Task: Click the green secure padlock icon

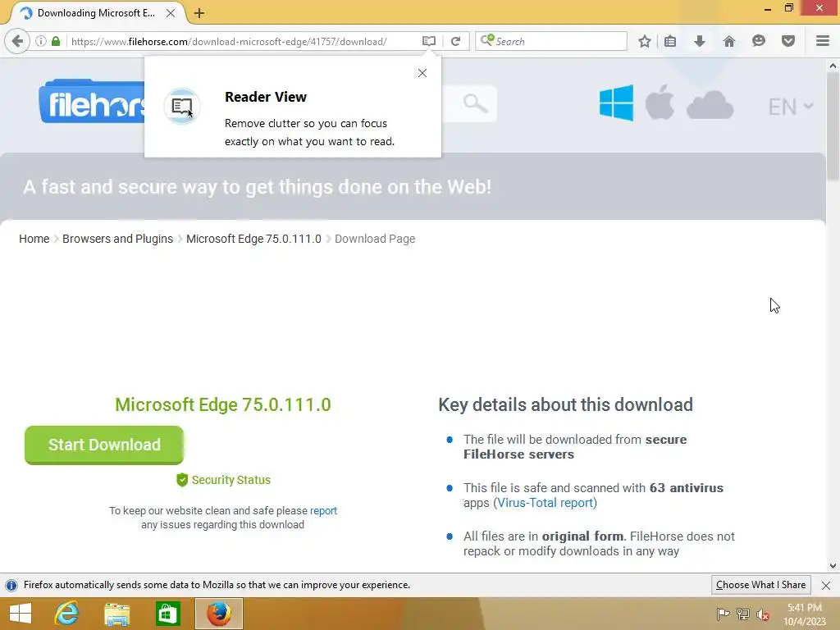Action: (56, 41)
